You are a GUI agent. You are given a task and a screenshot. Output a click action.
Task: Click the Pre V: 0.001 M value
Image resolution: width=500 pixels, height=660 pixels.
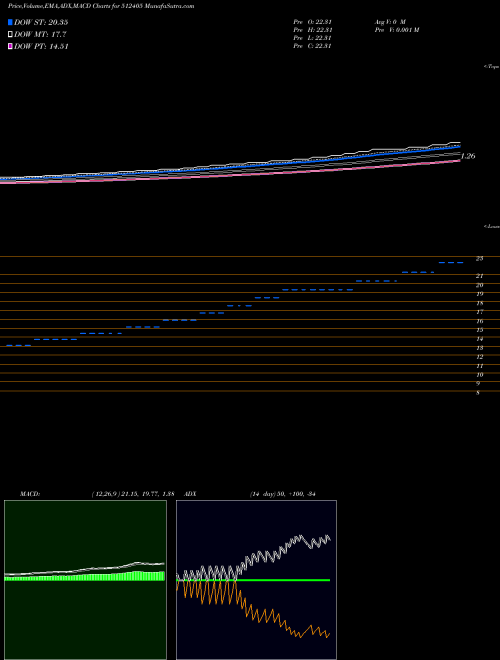pyautogui.click(x=396, y=30)
